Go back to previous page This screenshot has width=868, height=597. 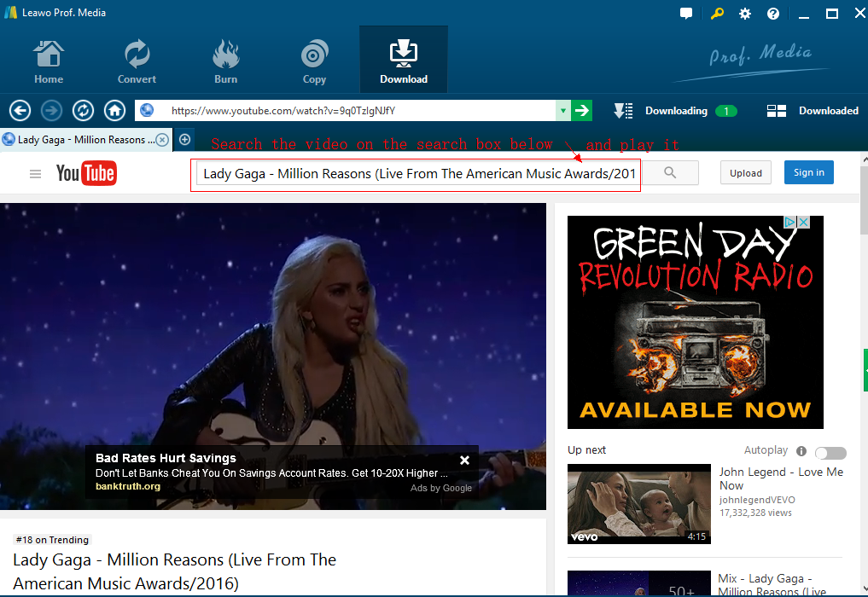20,111
